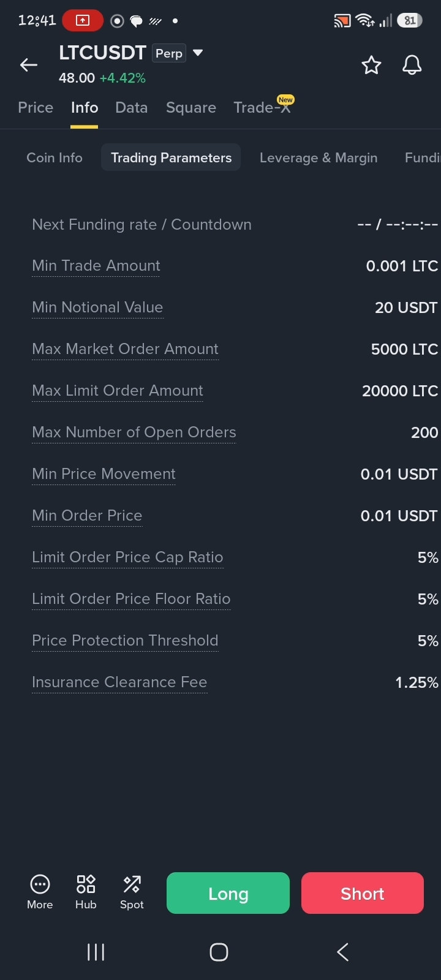
Task: Tap the Price Protection Threshold label
Action: [x=125, y=641]
